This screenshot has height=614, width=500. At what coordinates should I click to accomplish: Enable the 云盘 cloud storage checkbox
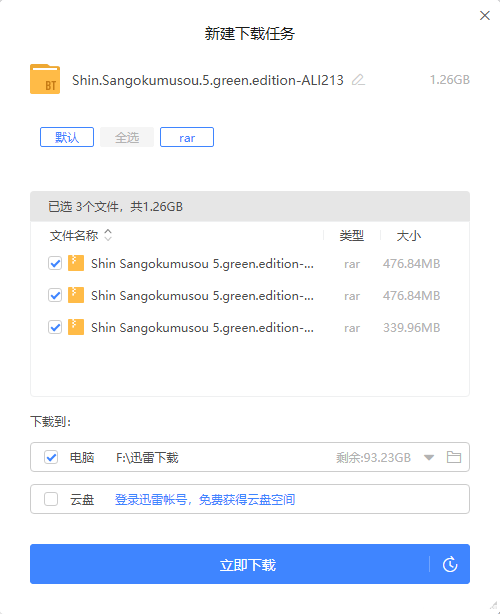click(51, 499)
